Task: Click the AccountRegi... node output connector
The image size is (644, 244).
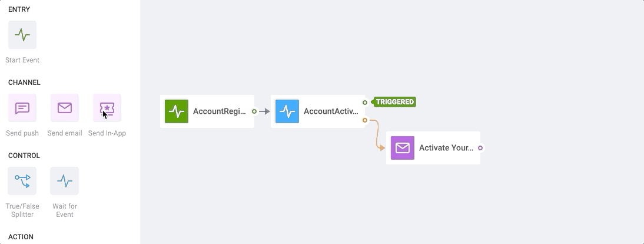Action: click(x=254, y=111)
